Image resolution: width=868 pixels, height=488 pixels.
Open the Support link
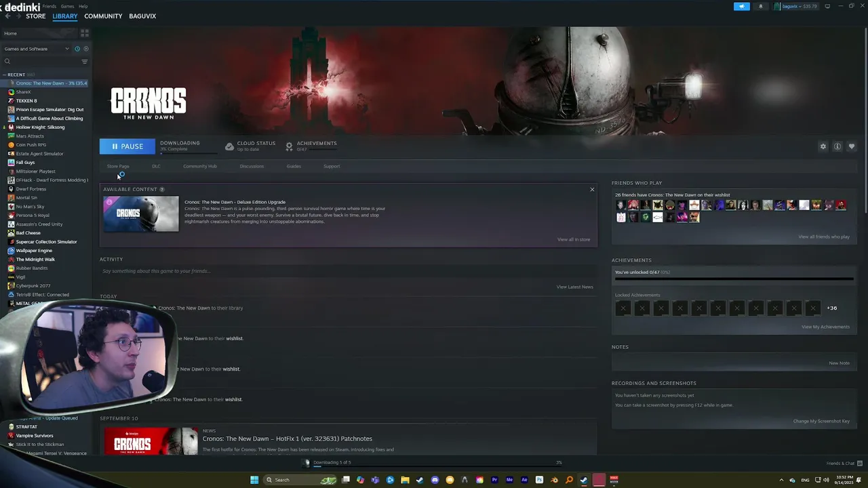pos(332,166)
